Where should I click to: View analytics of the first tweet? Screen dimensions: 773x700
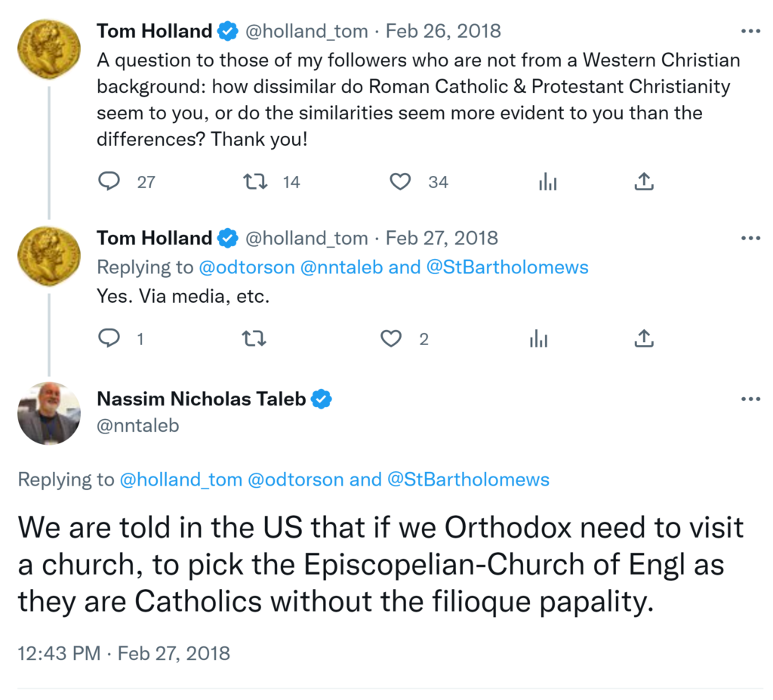point(547,182)
